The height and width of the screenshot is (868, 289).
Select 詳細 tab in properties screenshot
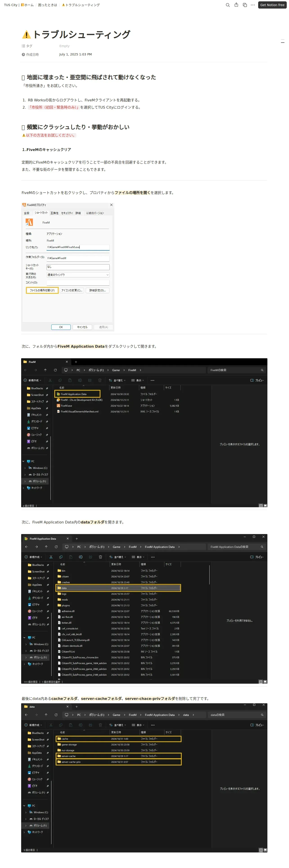click(78, 213)
